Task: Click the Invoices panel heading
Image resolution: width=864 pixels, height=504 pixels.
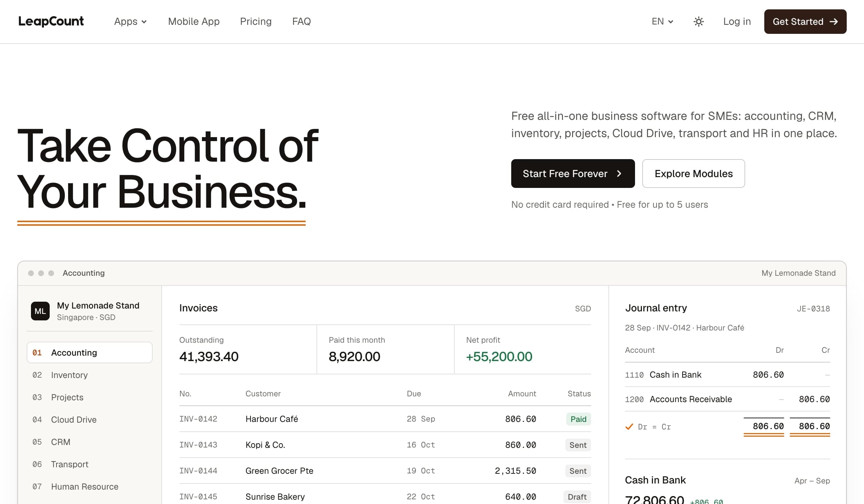Action: (x=198, y=308)
